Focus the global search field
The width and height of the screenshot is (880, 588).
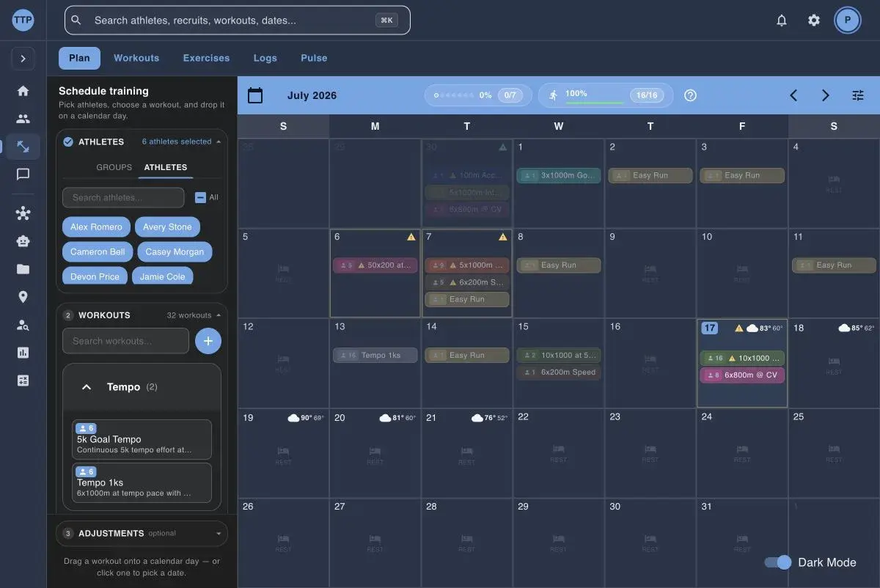coord(238,21)
